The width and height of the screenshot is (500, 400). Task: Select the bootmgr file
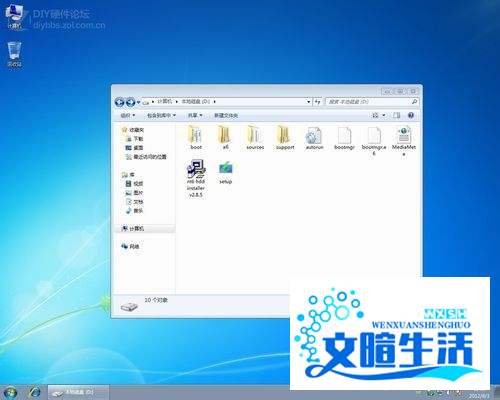click(344, 138)
